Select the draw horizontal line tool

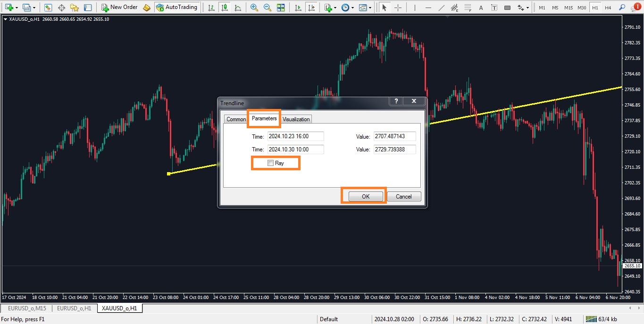tap(428, 8)
